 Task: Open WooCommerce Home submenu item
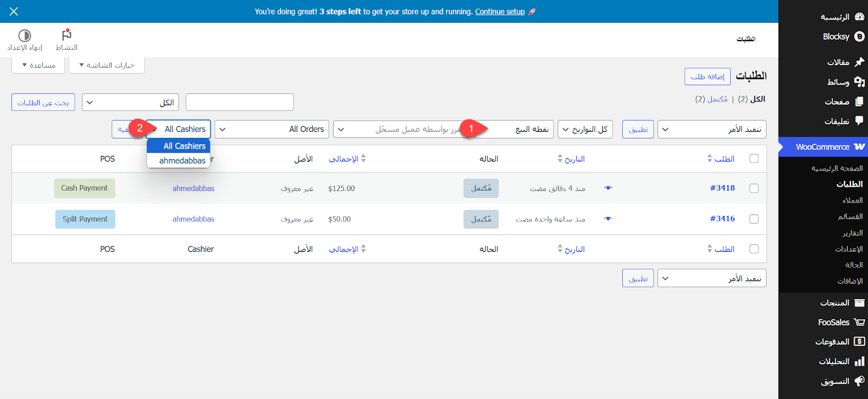(837, 168)
